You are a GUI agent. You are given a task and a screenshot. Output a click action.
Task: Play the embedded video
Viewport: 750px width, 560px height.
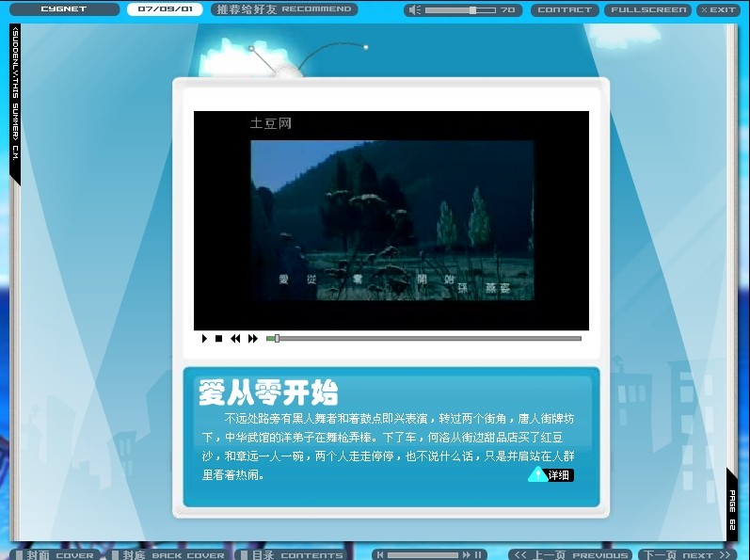point(204,339)
